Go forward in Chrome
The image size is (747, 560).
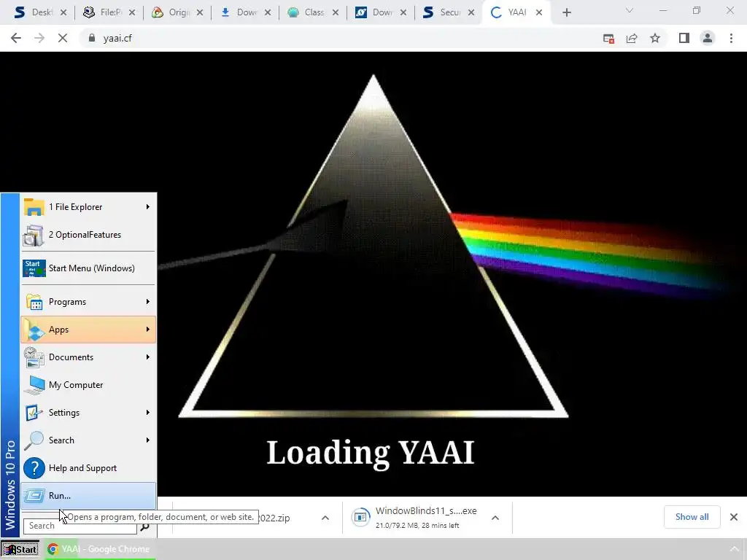[39, 38]
